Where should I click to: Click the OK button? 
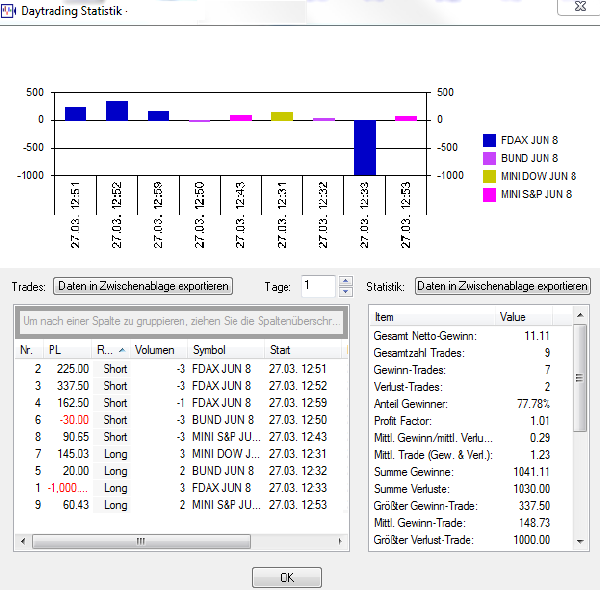pos(286,577)
